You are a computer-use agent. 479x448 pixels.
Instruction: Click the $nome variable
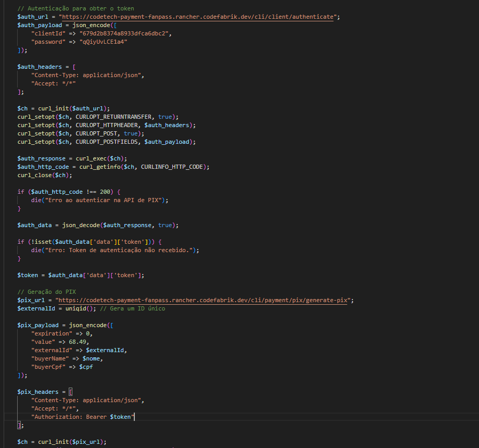[93, 358]
